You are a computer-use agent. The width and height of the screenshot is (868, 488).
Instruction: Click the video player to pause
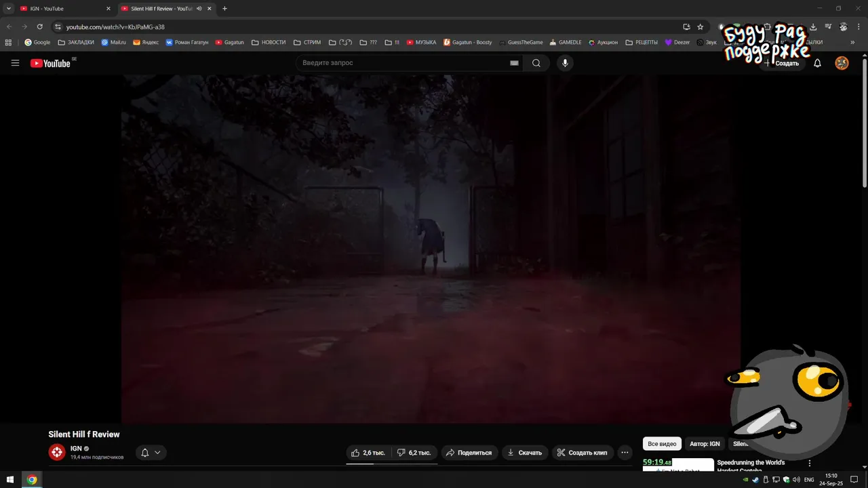[x=431, y=249]
